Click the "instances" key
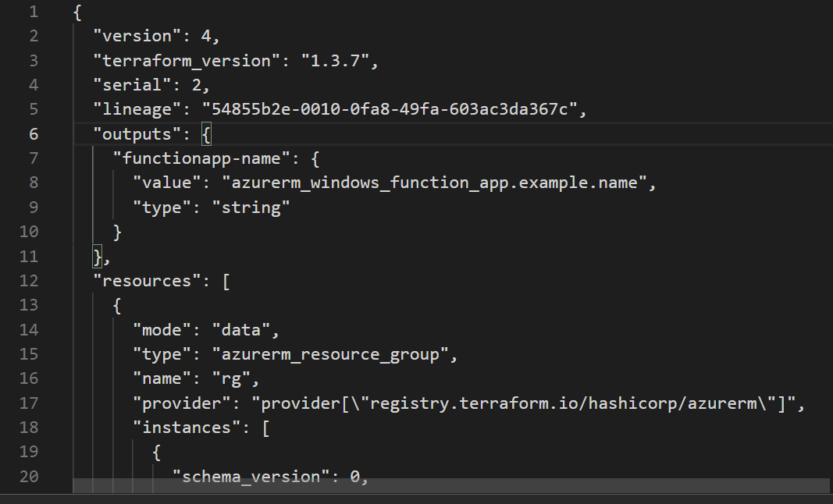This screenshot has height=504, width=833. tap(187, 428)
